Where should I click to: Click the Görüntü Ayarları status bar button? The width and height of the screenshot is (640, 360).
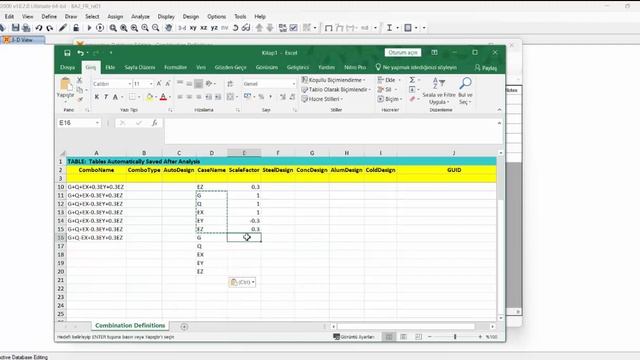pyautogui.click(x=354, y=337)
